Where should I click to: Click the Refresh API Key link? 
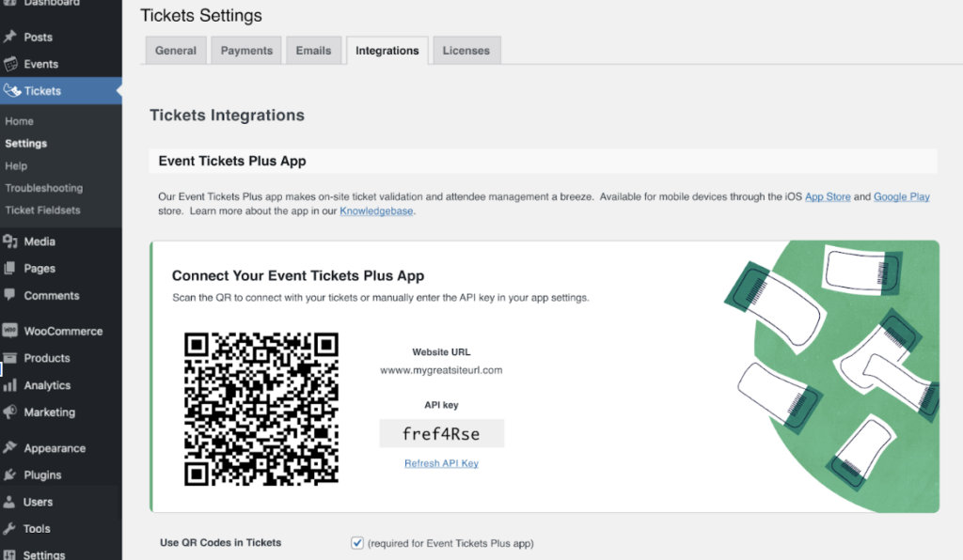(x=442, y=463)
